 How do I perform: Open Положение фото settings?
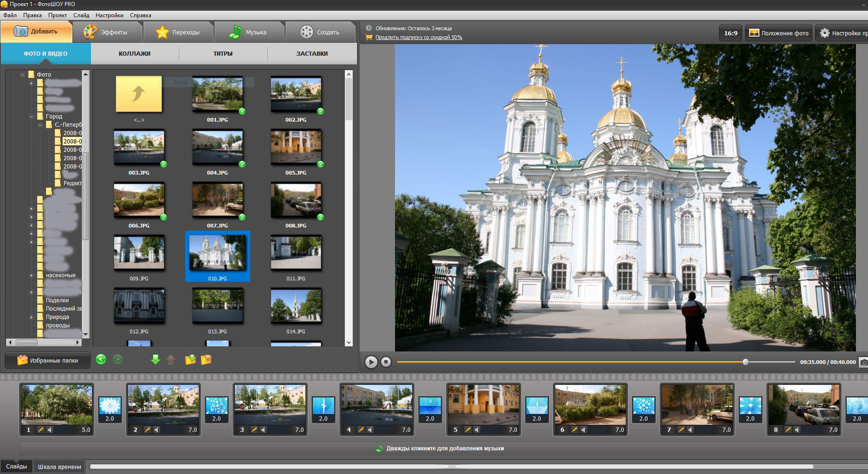777,33
